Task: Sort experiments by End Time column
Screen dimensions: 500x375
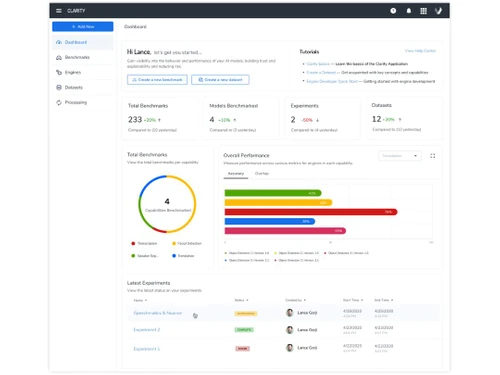Action: click(384, 300)
